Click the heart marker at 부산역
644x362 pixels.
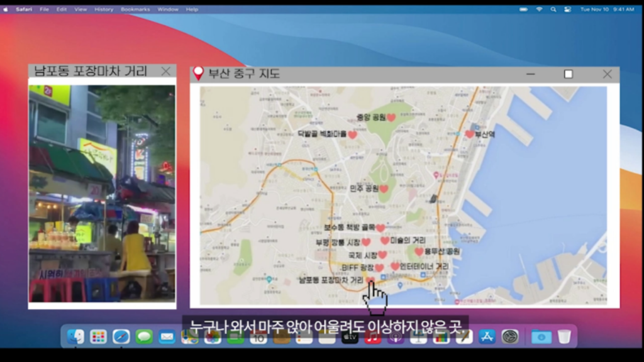470,134
